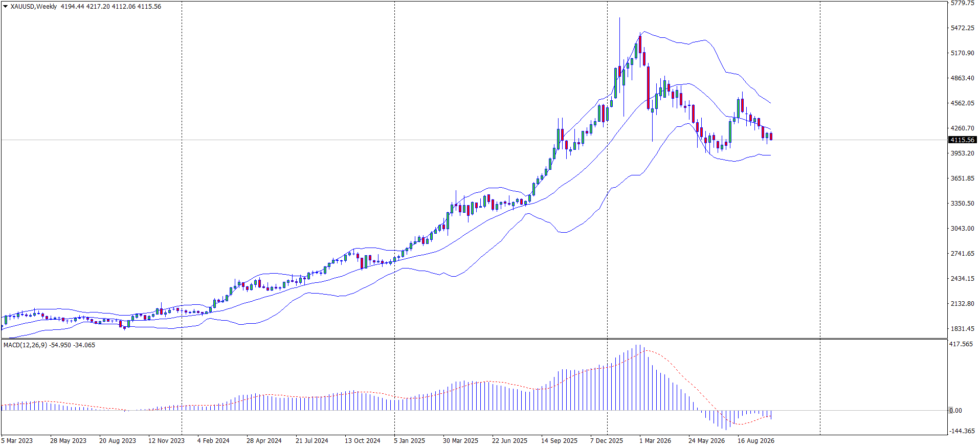Click the OHLC values 4194.44 4217.20 4112.06 4115.56

111,7
